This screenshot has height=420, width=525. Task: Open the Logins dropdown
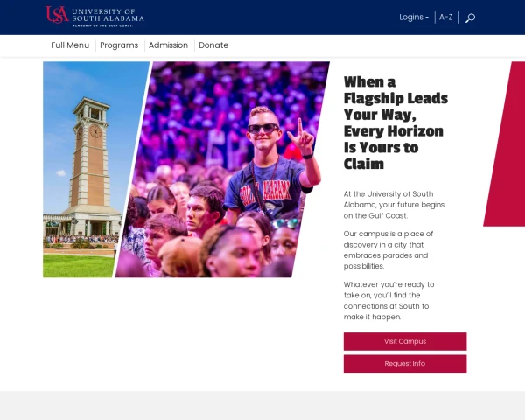[414, 17]
